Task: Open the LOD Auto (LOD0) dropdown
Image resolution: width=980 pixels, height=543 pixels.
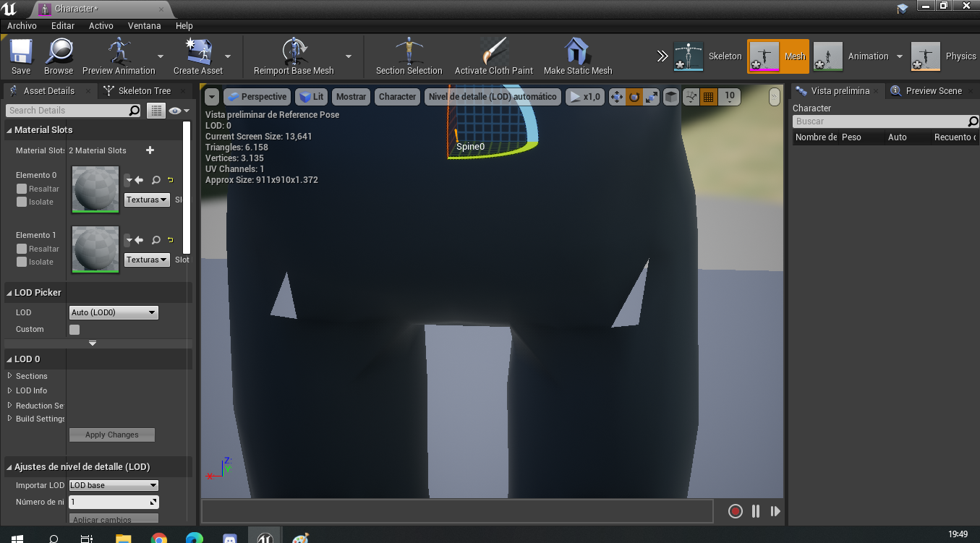Action: (114, 312)
